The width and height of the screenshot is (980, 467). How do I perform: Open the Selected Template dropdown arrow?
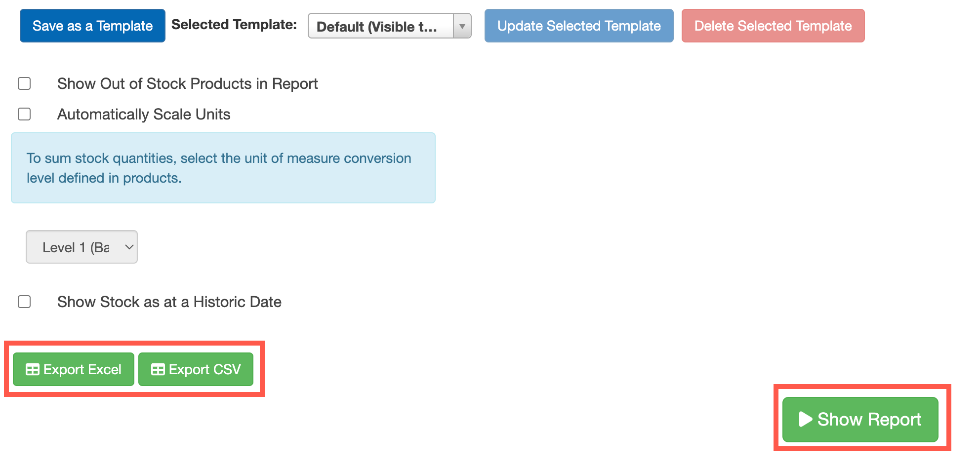tap(462, 26)
